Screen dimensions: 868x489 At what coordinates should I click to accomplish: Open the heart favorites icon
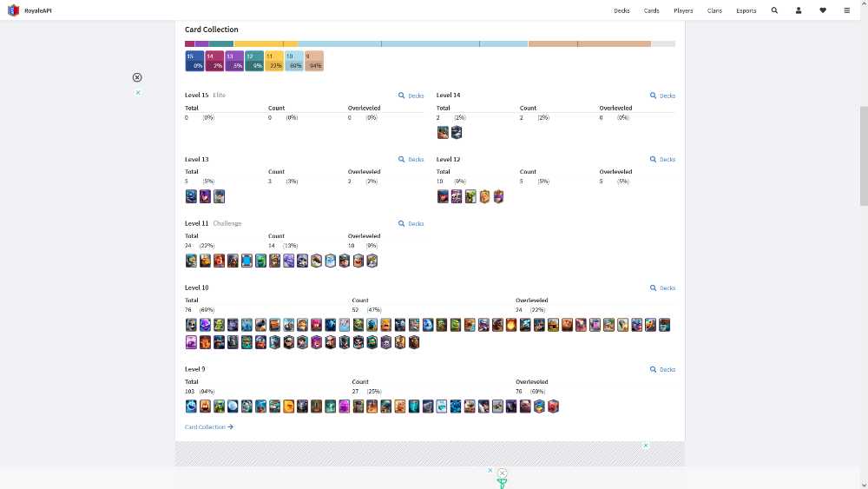[x=823, y=10]
